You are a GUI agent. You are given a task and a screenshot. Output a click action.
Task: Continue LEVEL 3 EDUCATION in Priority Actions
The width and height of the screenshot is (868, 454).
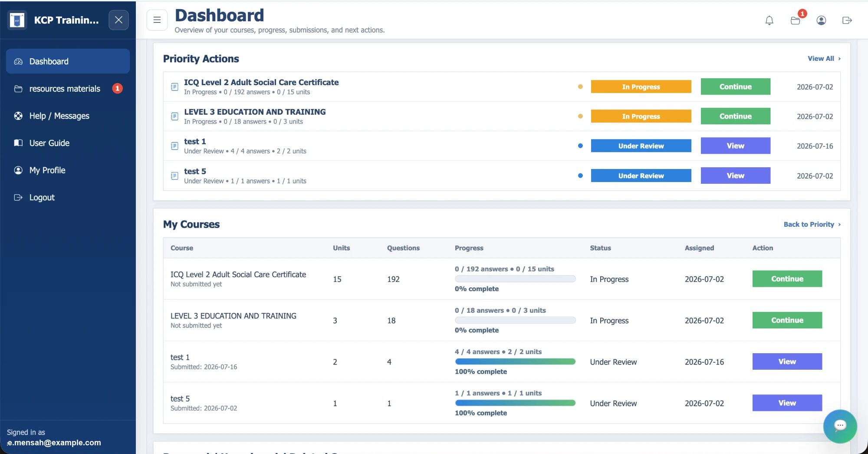[x=736, y=116]
